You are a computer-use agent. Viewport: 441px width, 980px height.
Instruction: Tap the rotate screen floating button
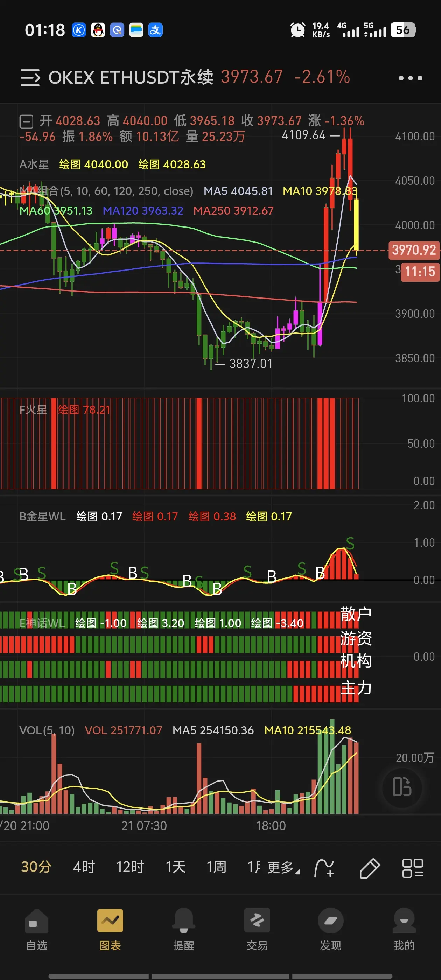[402, 786]
